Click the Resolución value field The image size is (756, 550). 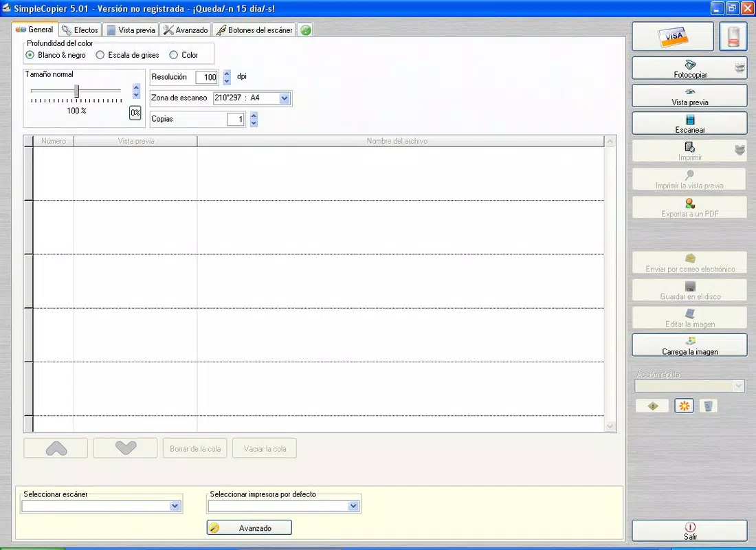pyautogui.click(x=206, y=77)
